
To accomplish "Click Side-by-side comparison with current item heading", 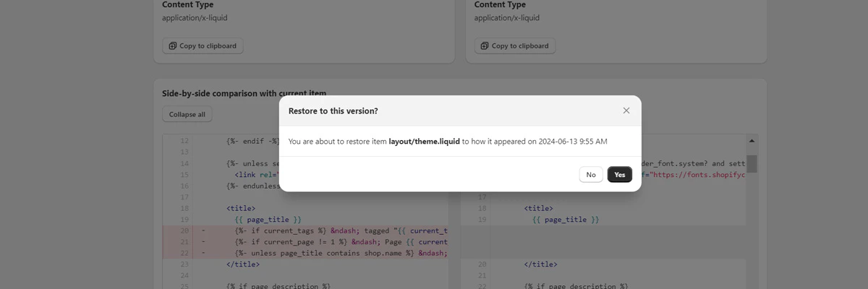I will coord(244,93).
